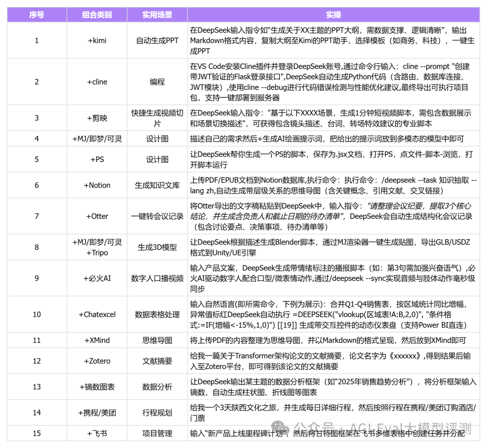Select the +飞书 cell
Screen dimensions: 487x448
click(x=97, y=433)
